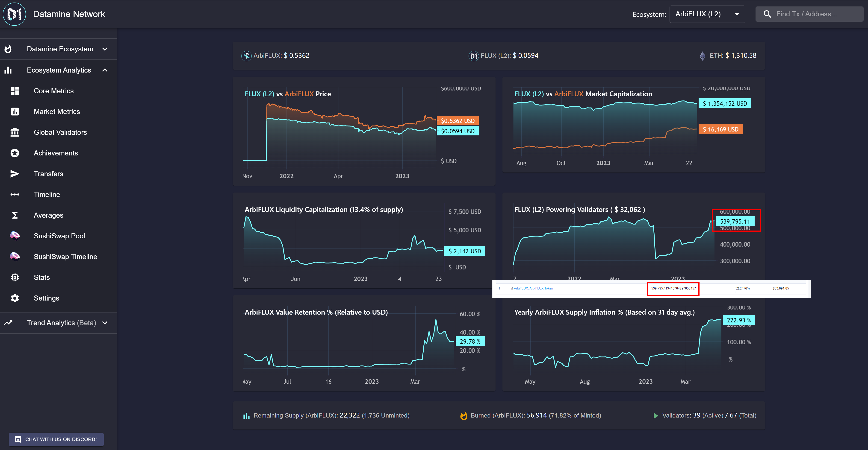Click the Remaining Supply bar chart icon

click(247, 416)
